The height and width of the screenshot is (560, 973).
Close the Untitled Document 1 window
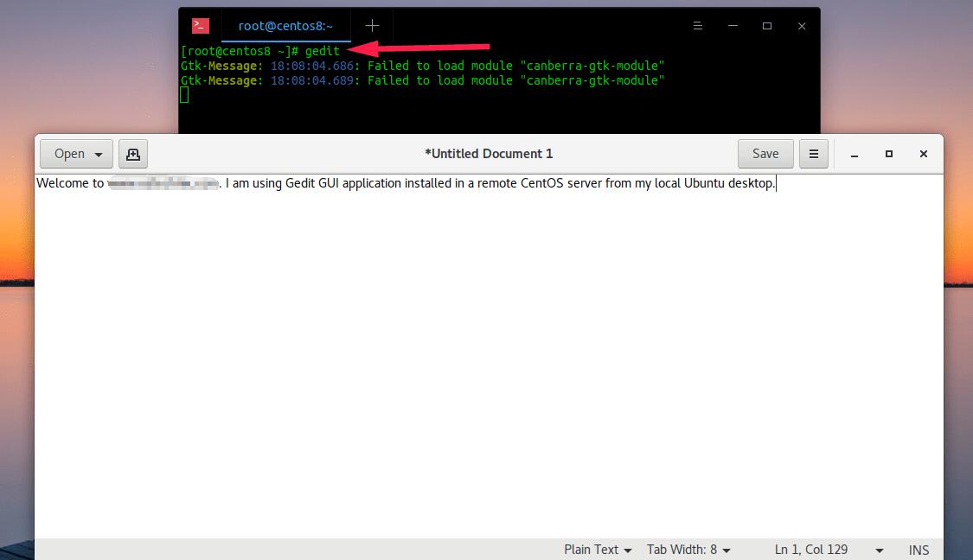pos(923,154)
